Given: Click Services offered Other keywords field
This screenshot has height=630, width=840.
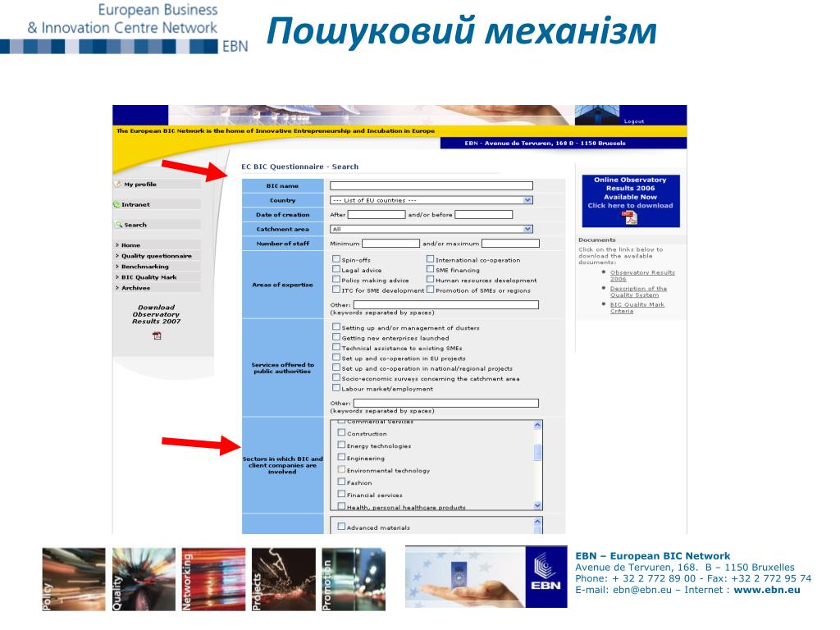Looking at the screenshot, I should pyautogui.click(x=445, y=403).
